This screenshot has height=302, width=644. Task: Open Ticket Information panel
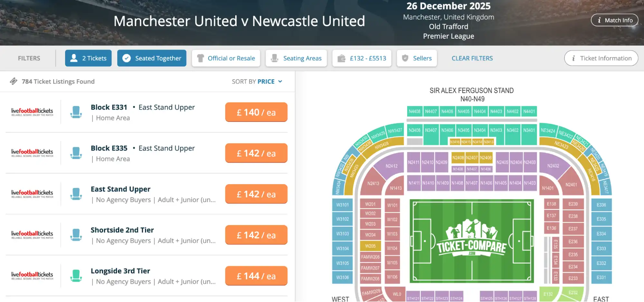[x=601, y=58]
